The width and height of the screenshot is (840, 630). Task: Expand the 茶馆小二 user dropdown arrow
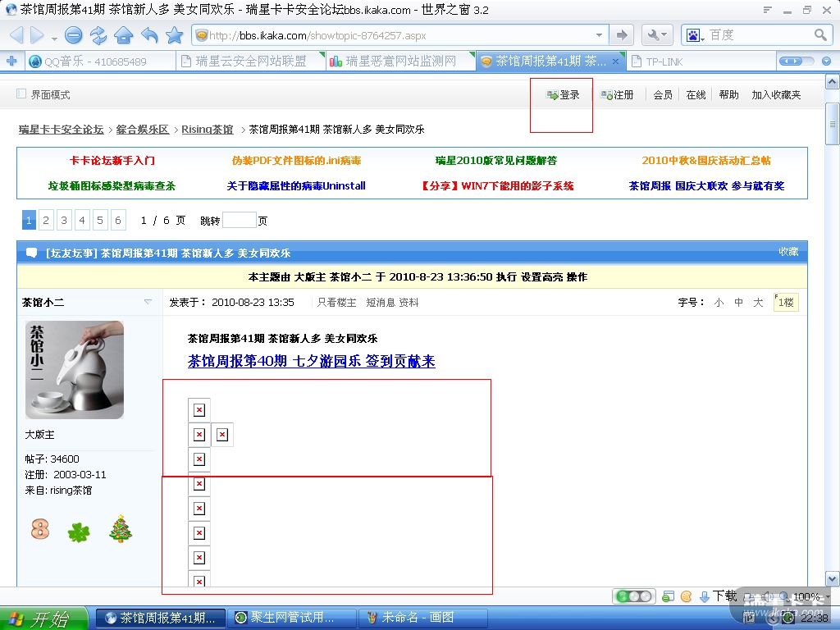(148, 302)
